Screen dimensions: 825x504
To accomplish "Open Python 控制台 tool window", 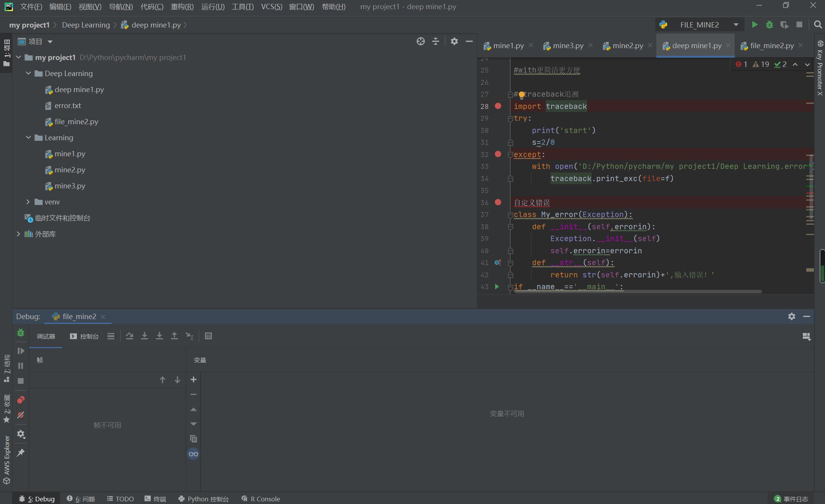I will [203, 499].
